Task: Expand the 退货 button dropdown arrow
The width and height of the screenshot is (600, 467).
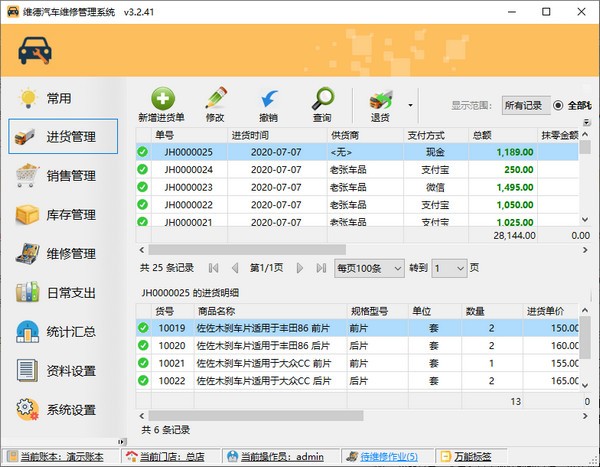Action: pyautogui.click(x=411, y=103)
